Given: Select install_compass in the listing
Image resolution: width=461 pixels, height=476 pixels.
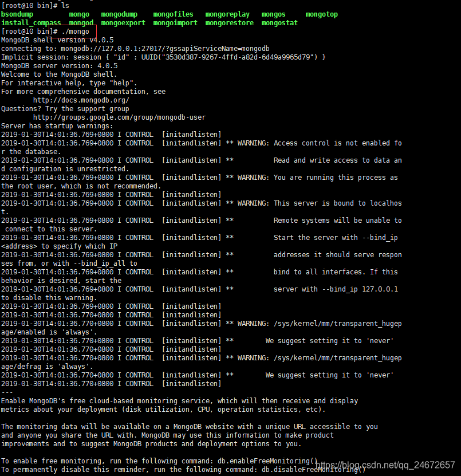Looking at the screenshot, I should click(31, 23).
